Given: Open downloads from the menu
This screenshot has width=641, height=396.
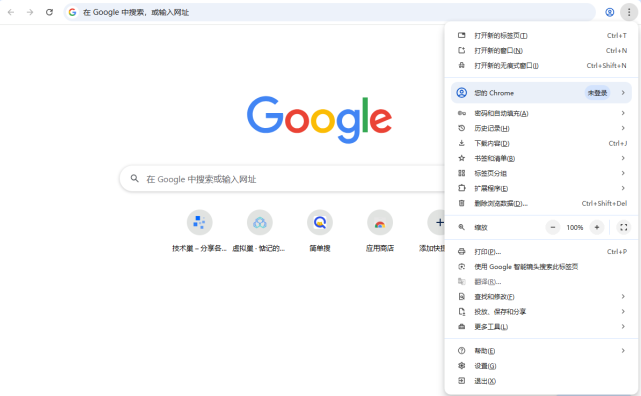Looking at the screenshot, I should (x=541, y=143).
